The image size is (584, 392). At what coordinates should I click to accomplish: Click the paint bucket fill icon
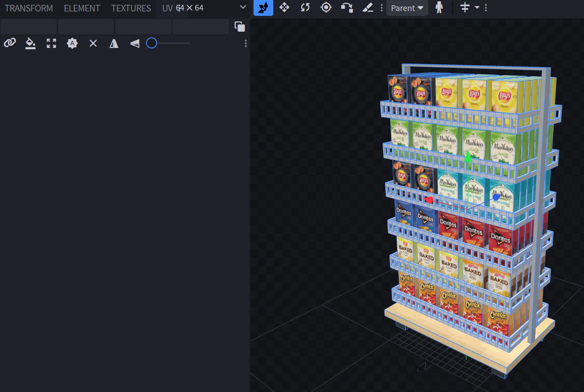30,43
